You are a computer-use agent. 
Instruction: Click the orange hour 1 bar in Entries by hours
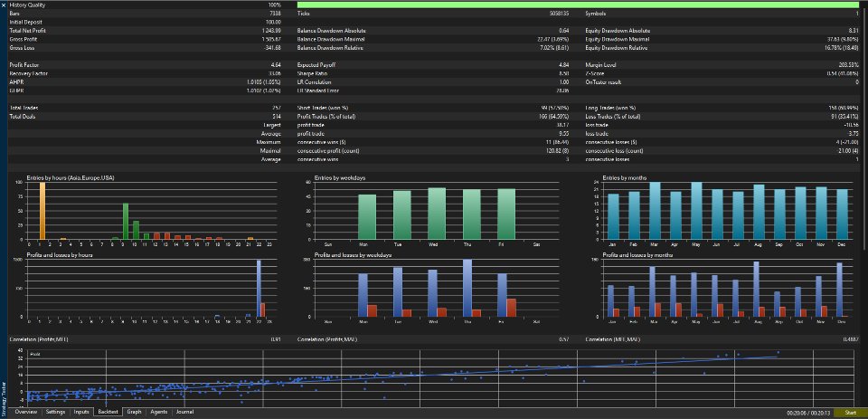click(42, 211)
